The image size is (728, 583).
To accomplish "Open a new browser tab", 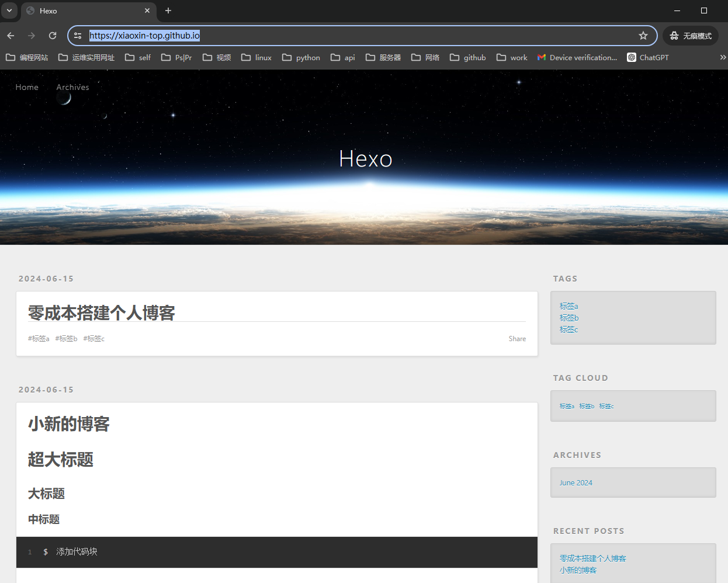I will [168, 11].
